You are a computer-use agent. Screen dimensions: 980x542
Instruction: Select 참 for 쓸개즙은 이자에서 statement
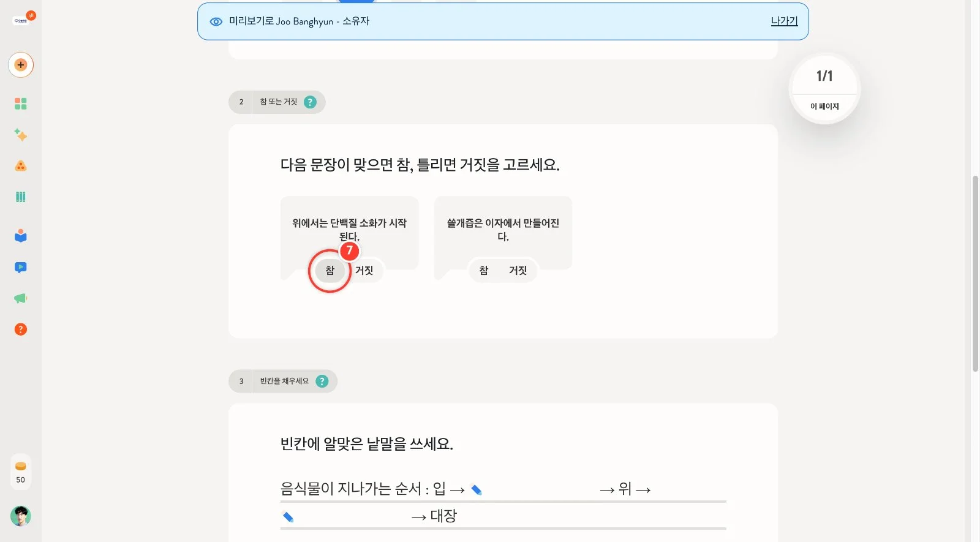[484, 270]
